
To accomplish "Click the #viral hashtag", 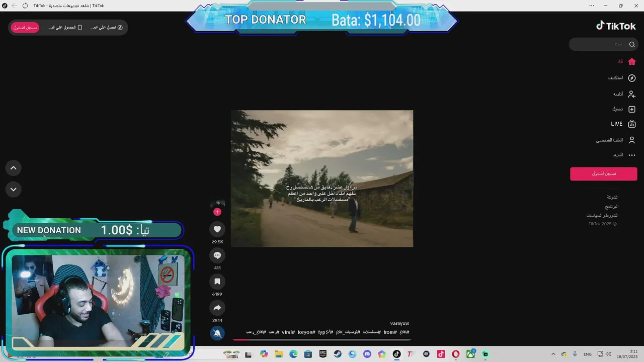I will tap(288, 332).
